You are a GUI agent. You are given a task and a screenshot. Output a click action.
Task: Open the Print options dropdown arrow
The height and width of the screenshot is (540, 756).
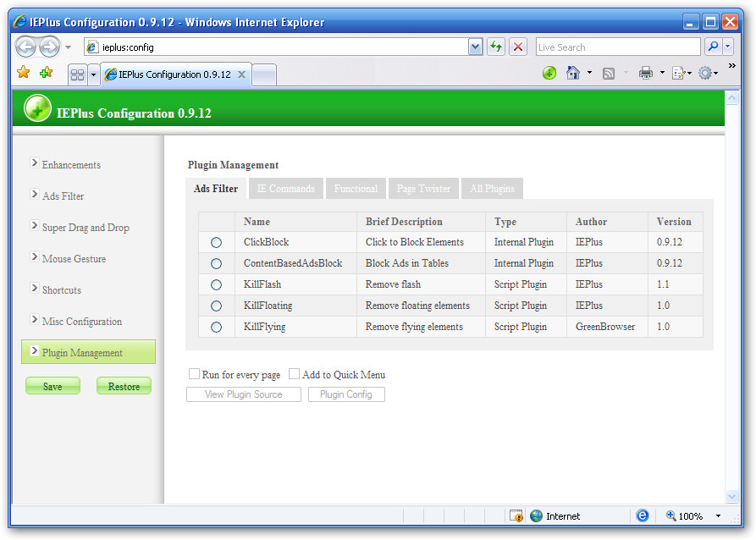pyautogui.click(x=662, y=73)
